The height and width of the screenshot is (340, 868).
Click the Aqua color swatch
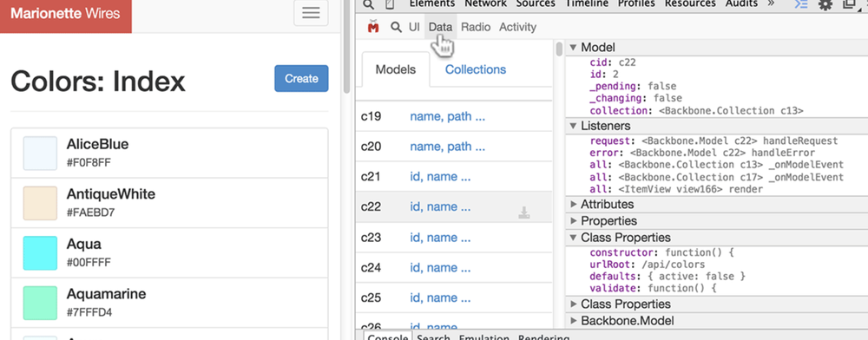pos(40,253)
